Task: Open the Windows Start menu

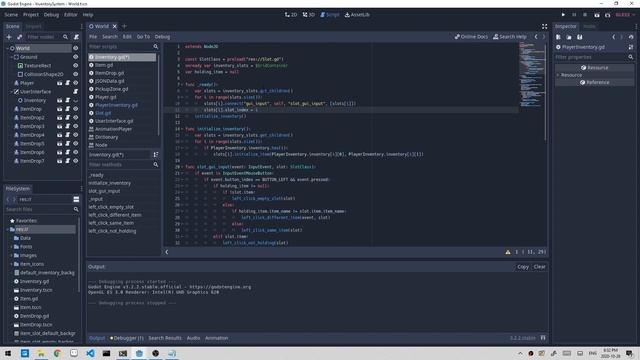Action: pos(8,353)
